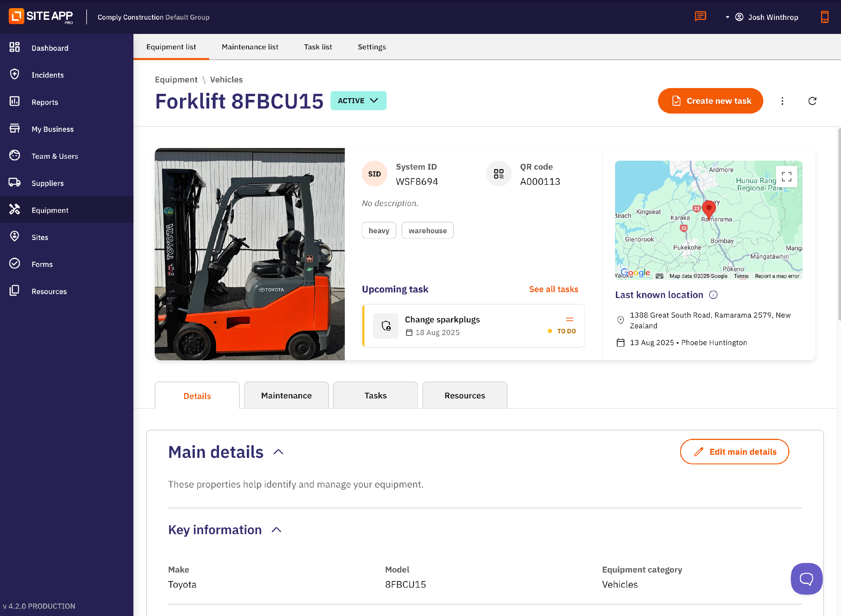Open Resources in the sidebar

[x=67, y=291]
